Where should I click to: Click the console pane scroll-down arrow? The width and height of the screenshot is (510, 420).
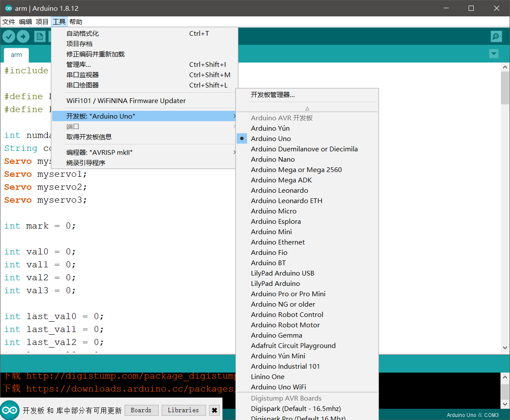(x=505, y=404)
